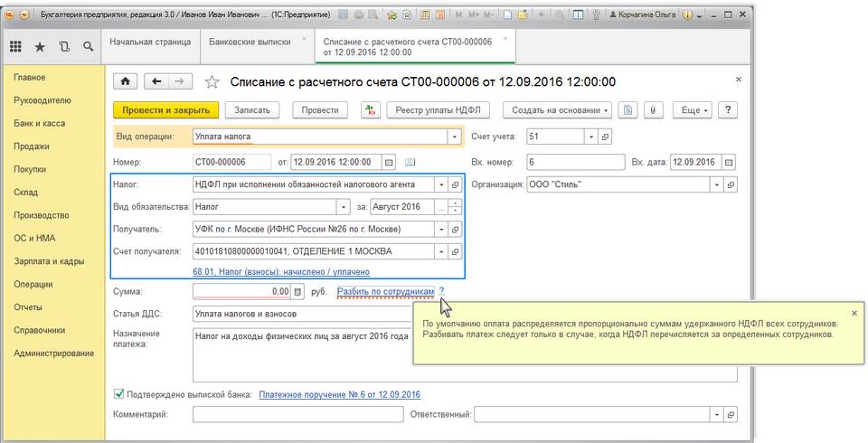The image size is (868, 443).
Task: Open the 'Организация' dropdown list
Action: click(717, 184)
